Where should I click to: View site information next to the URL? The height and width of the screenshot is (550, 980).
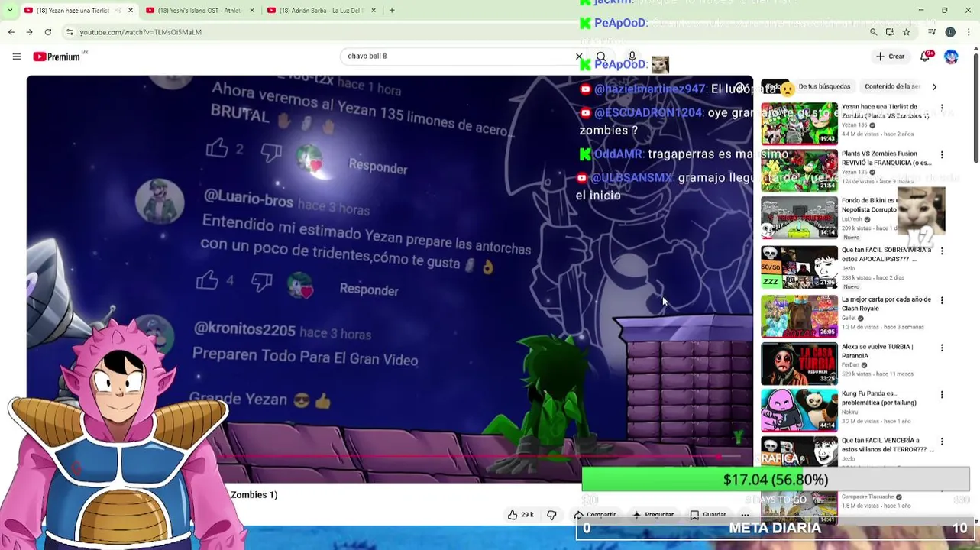point(70,32)
